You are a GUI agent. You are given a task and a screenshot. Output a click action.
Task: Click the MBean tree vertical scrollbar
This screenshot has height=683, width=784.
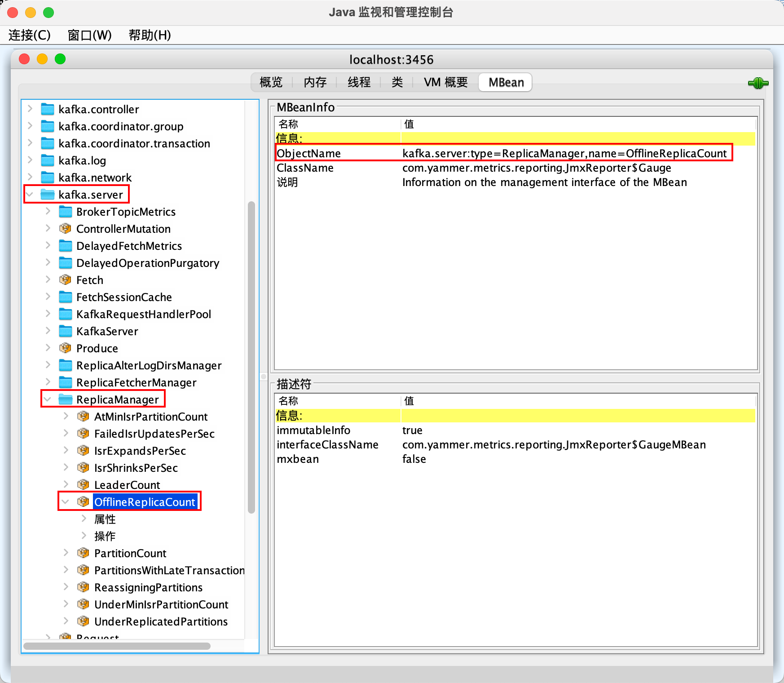(x=251, y=357)
